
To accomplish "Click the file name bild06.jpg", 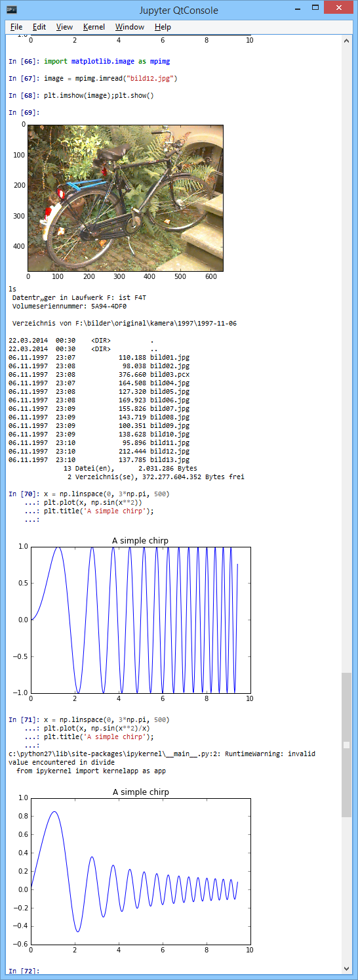I will point(170,400).
